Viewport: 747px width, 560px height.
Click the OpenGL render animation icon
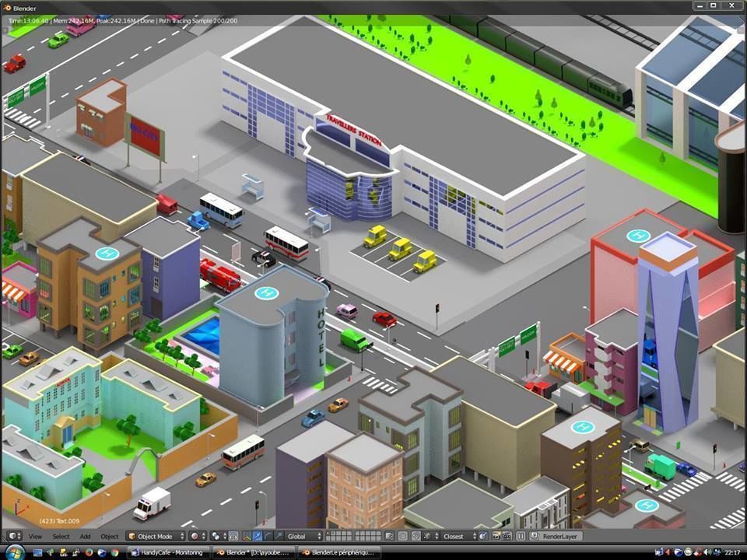(507, 536)
